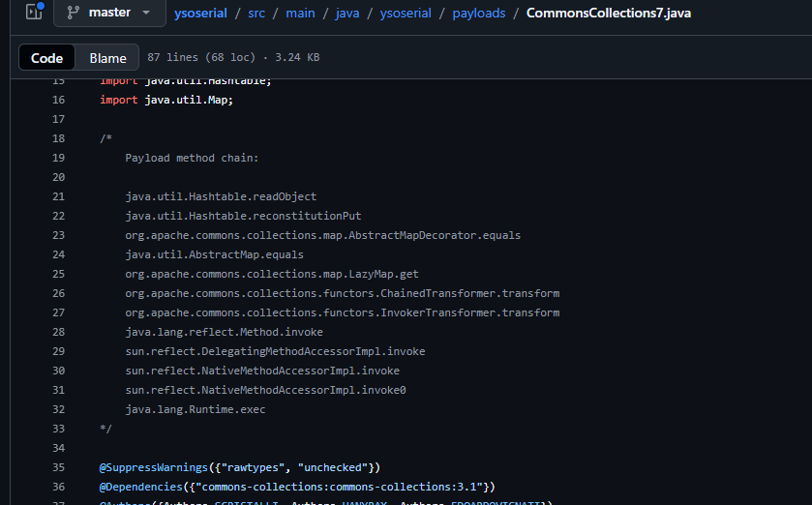Image resolution: width=812 pixels, height=505 pixels.
Task: Select line number 18
Action: click(58, 138)
